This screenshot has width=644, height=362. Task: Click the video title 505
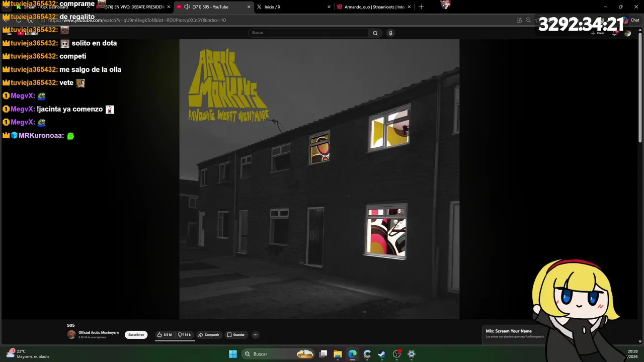[x=71, y=325]
